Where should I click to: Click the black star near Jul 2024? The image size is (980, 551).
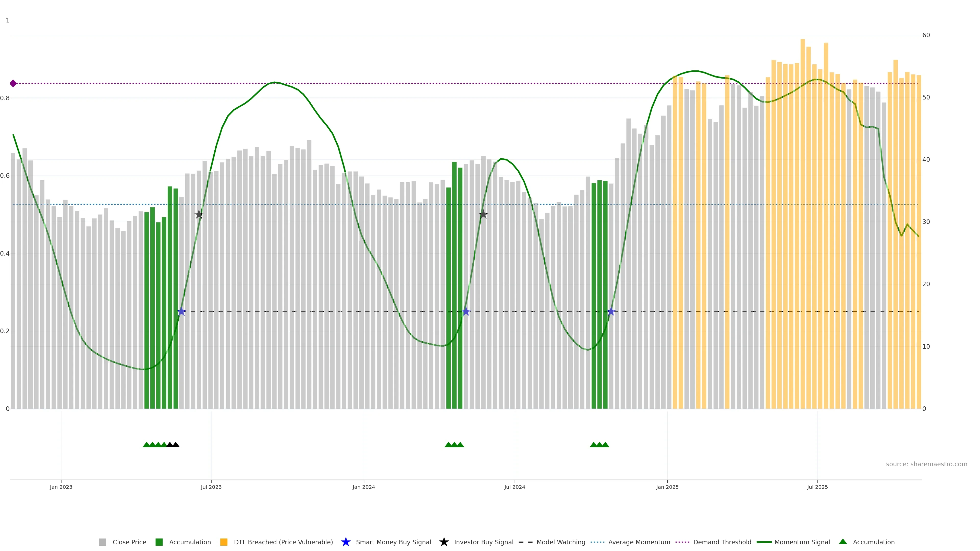click(483, 215)
